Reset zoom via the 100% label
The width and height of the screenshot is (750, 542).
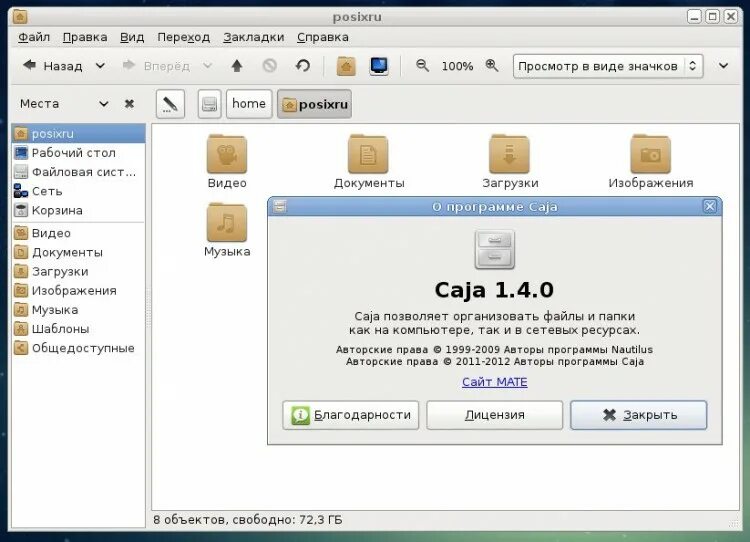coord(457,66)
